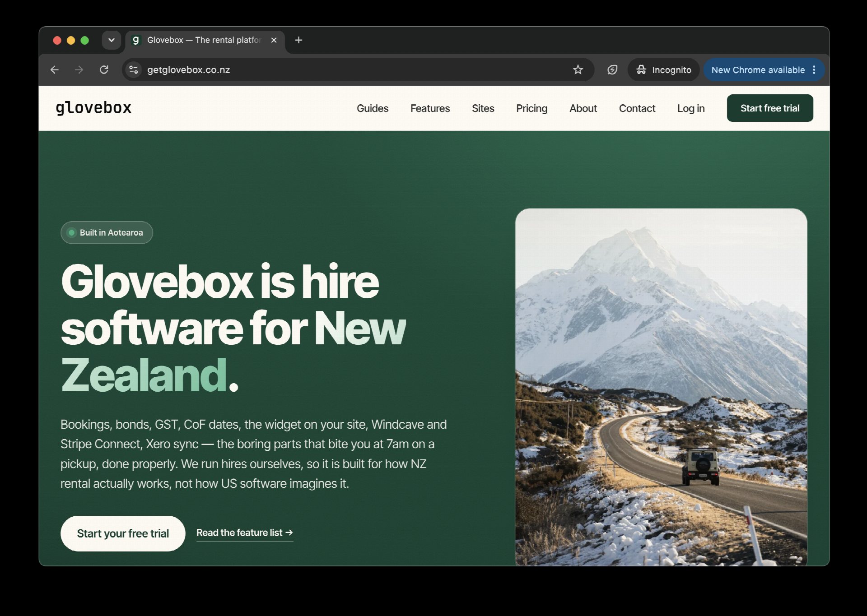This screenshot has width=867, height=616.
Task: Click the Built in Aotearoa badge
Action: point(107,232)
